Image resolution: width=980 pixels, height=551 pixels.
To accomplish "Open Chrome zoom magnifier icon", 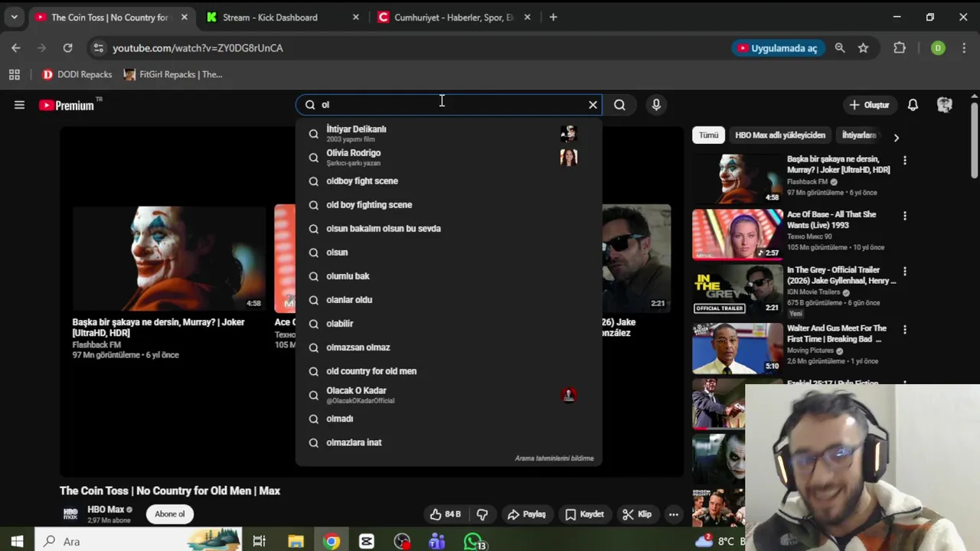I will (x=840, y=47).
